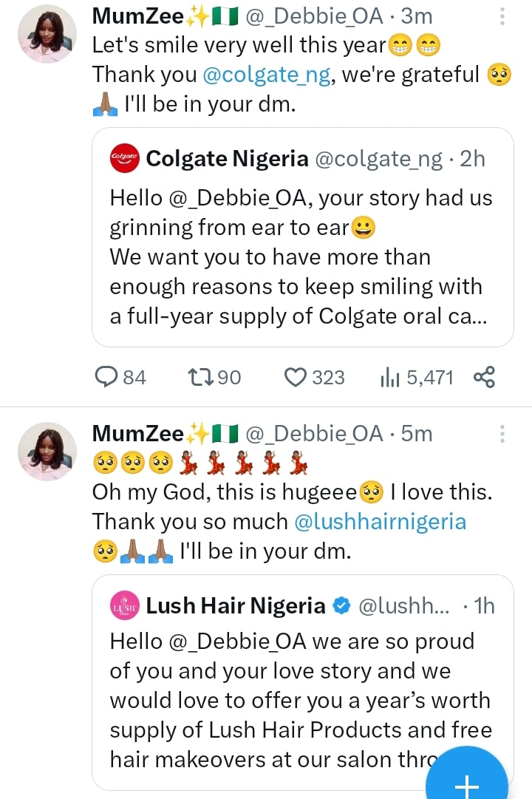Image resolution: width=532 pixels, height=799 pixels.
Task: View analytics showing 5,471 views
Action: (x=390, y=377)
